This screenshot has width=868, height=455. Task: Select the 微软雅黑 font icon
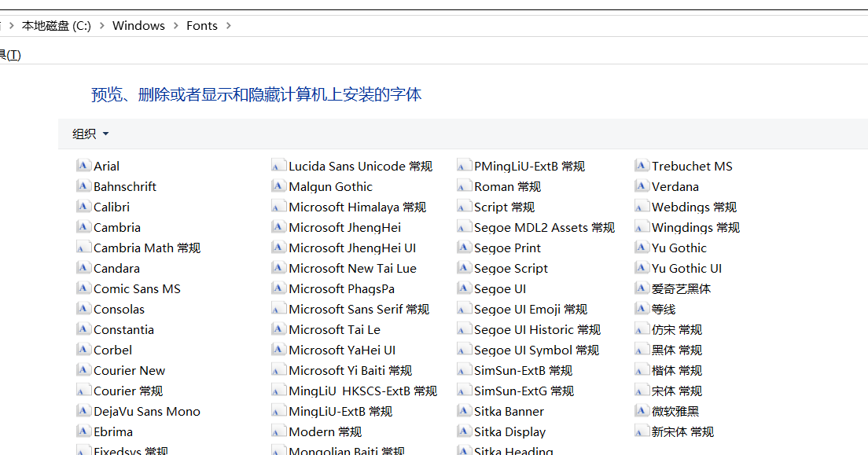(642, 411)
